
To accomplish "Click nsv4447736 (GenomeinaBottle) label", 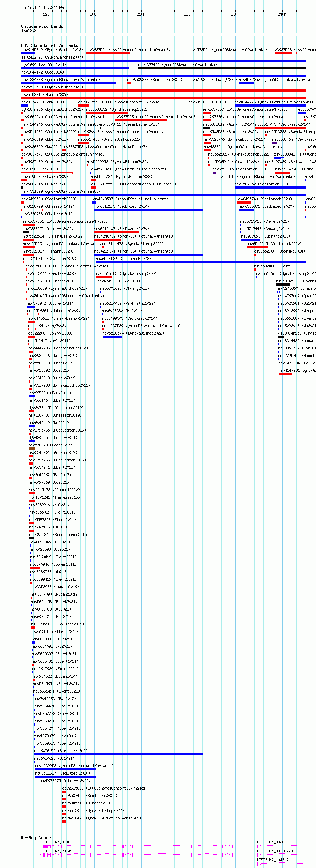I will [59, 348].
